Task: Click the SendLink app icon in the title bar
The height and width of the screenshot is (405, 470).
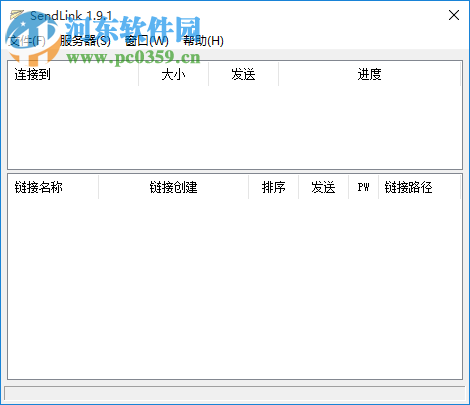Action: pos(17,15)
